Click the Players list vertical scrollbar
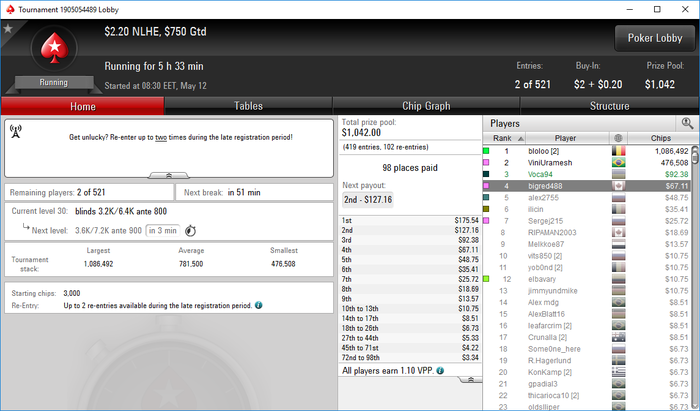 [x=694, y=276]
